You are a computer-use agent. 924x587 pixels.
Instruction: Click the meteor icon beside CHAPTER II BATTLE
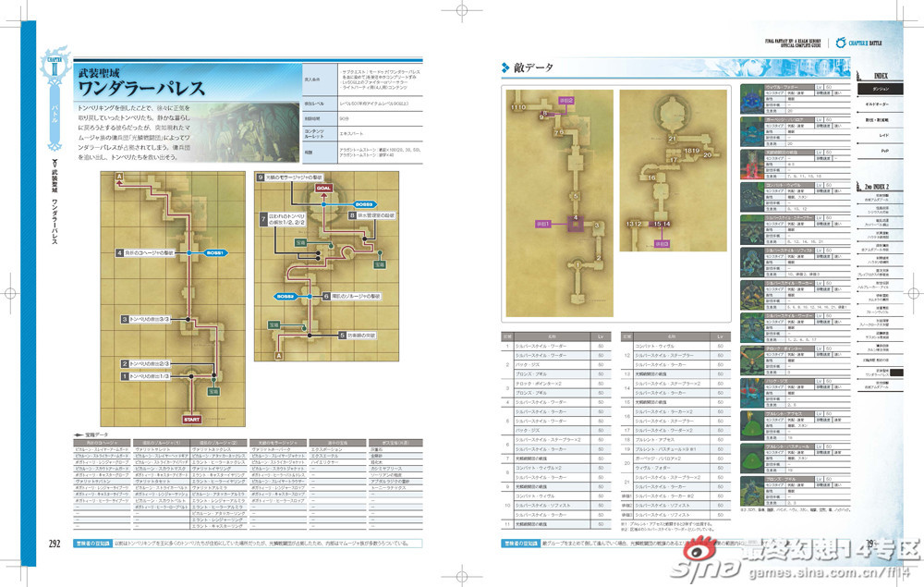[x=841, y=43]
